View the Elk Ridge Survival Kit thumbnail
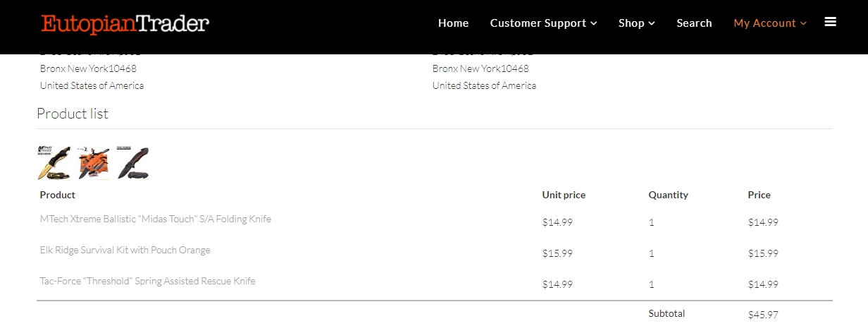Screen dimensions: 868x326 [x=94, y=163]
